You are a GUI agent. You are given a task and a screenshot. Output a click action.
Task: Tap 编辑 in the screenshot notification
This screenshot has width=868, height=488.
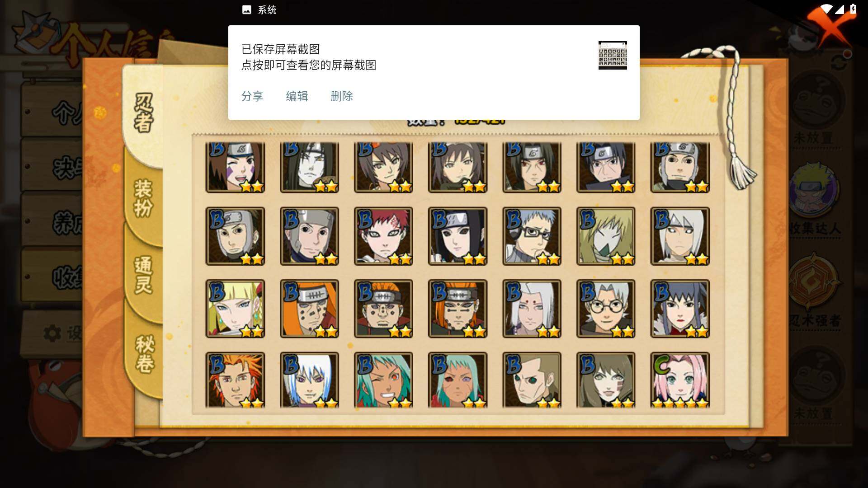click(297, 96)
